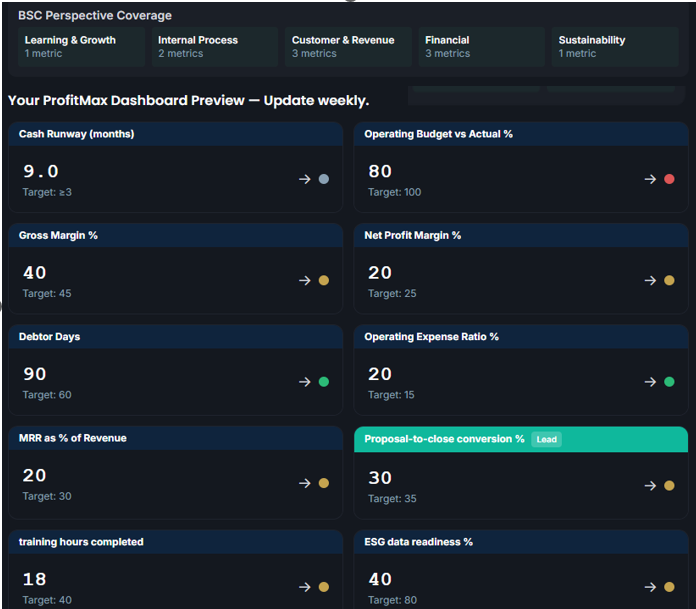
Task: Click the trend arrow on ESG data readiness %
Action: point(650,587)
